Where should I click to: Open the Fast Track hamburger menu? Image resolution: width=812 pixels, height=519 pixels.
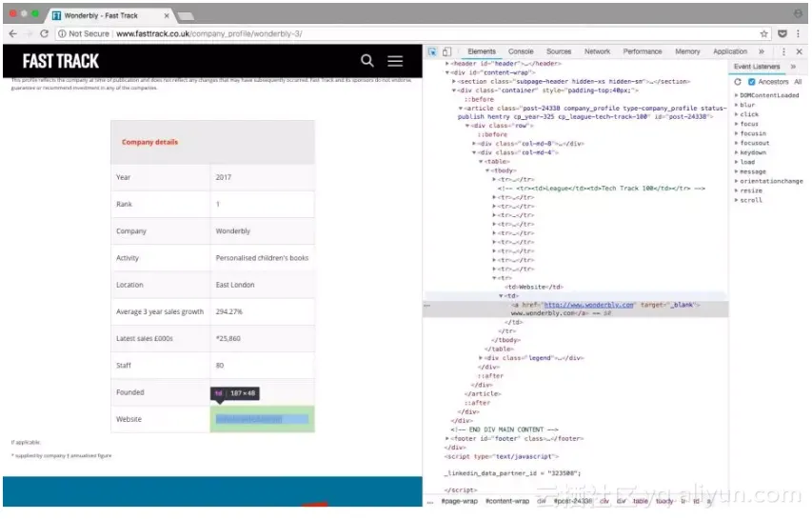pyautogui.click(x=395, y=61)
